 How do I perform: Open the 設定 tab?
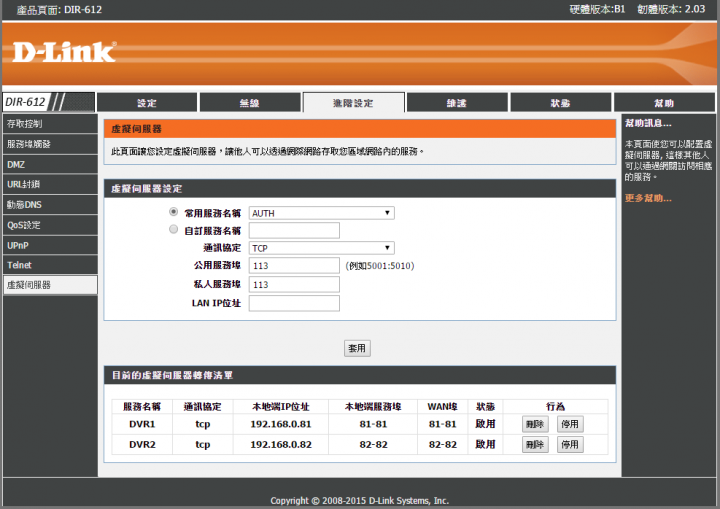[x=147, y=102]
